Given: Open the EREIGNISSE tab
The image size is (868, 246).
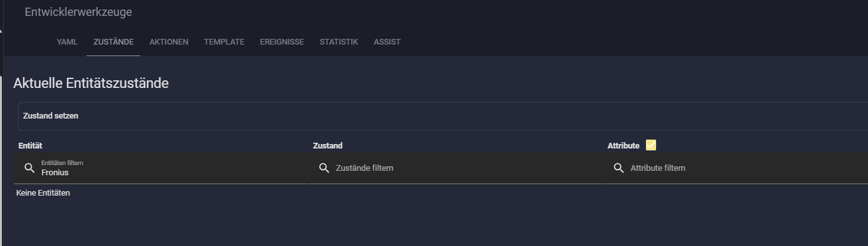Looking at the screenshot, I should point(282,42).
